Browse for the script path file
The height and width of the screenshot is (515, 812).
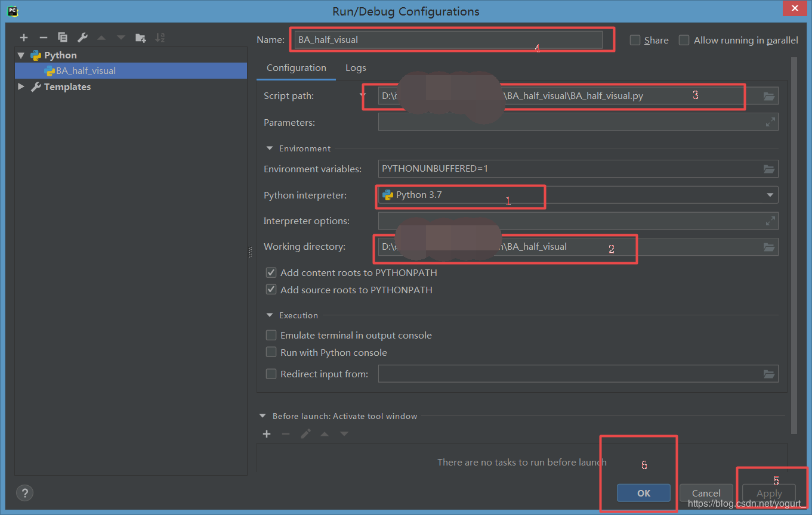pos(768,95)
